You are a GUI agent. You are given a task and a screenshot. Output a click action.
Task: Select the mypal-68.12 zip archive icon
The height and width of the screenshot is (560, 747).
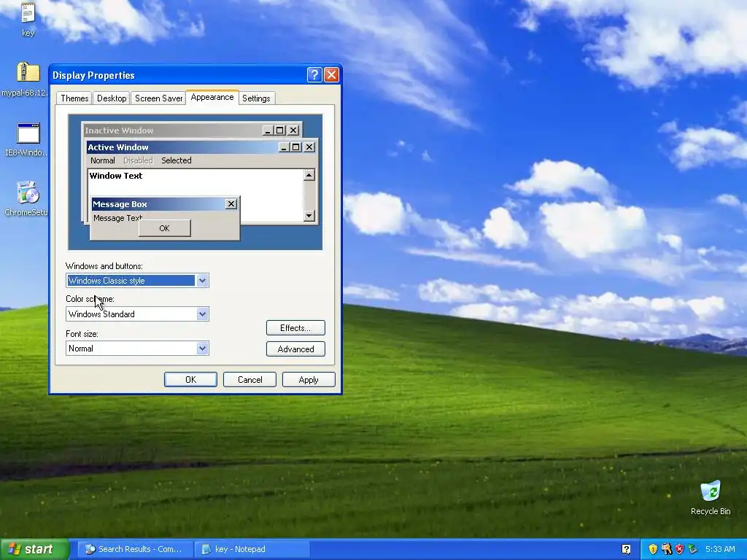coord(26,79)
